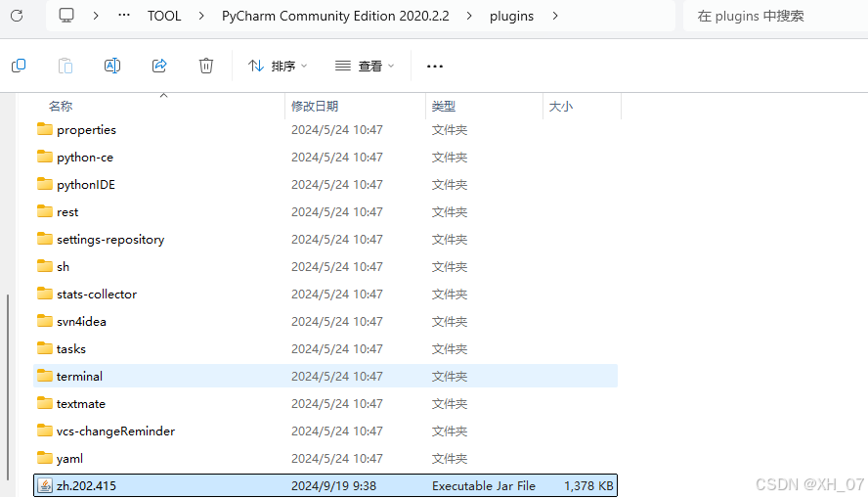Select the zh.202.415 jar file
The height and width of the screenshot is (499, 868).
[x=325, y=485]
